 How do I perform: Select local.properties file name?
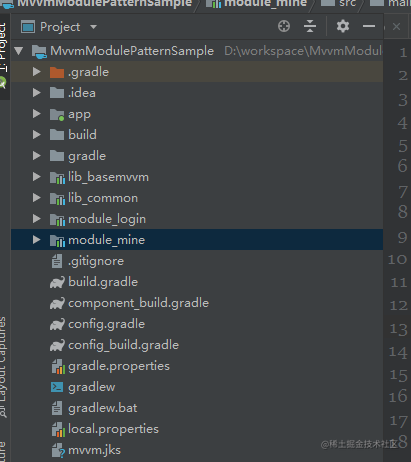113,429
